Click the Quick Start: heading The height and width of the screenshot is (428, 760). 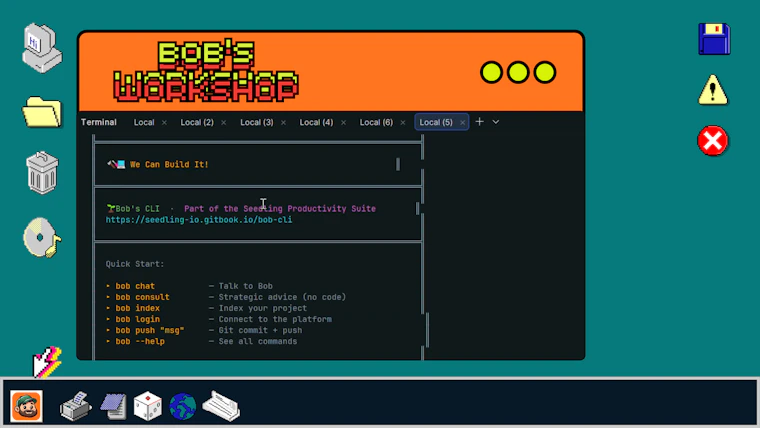click(135, 264)
